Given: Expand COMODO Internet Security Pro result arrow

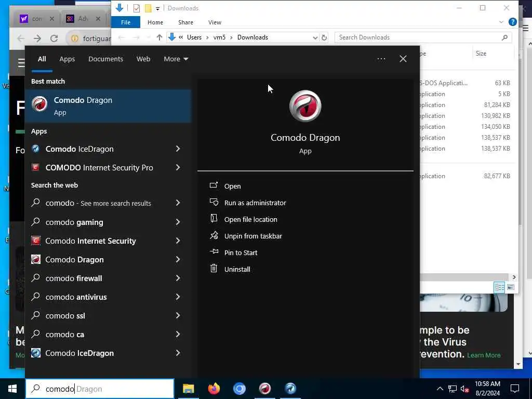Looking at the screenshot, I should click(x=178, y=167).
